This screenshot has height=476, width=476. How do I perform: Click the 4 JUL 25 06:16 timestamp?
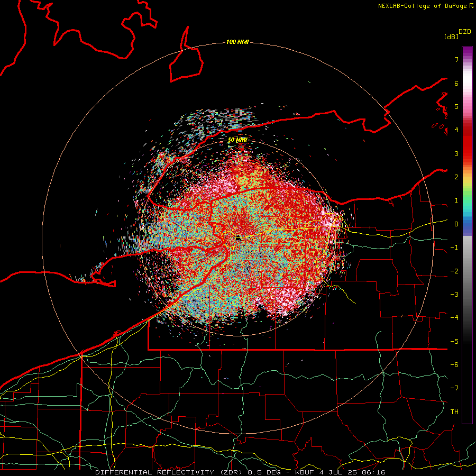click(x=352, y=472)
